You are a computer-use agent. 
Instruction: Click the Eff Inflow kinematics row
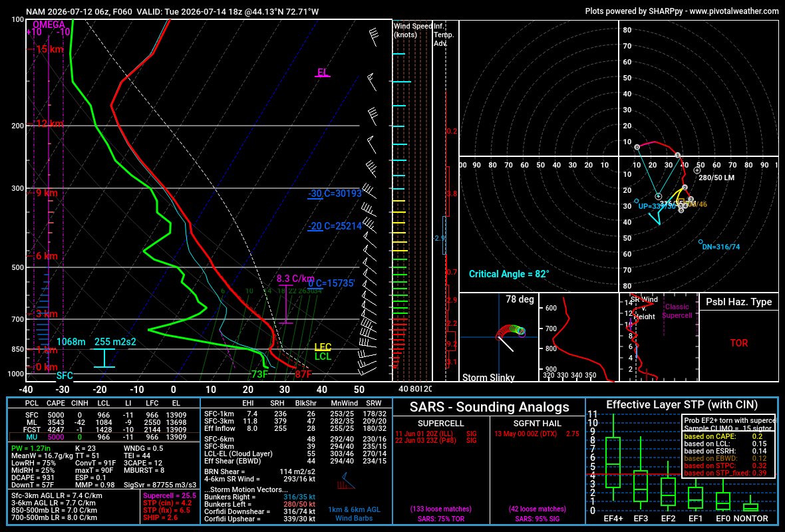point(295,428)
